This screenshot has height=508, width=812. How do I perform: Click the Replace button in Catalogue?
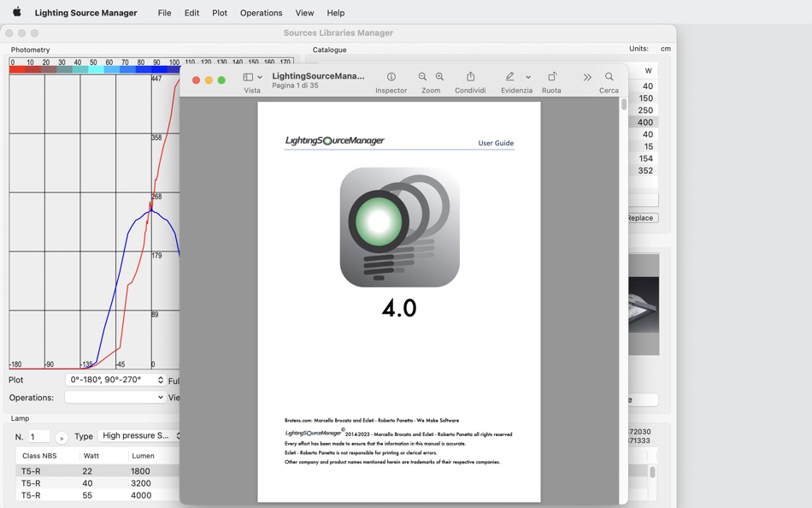point(641,218)
